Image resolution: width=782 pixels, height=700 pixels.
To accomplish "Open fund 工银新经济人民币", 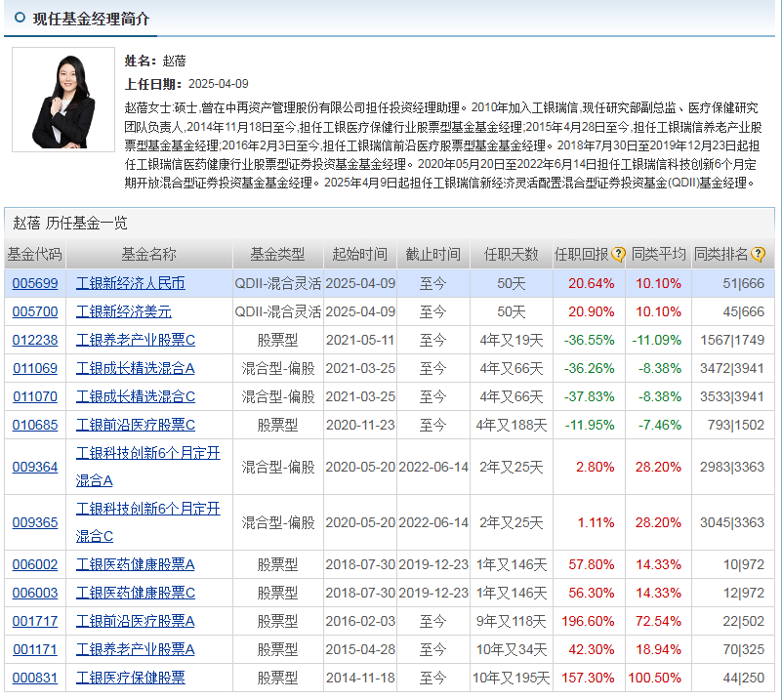I will click(x=131, y=283).
